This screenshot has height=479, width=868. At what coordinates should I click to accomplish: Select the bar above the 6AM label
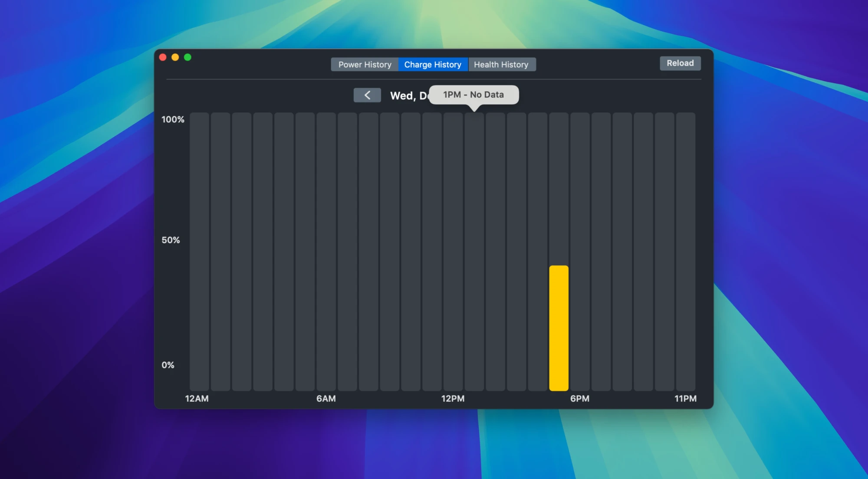coord(326,252)
